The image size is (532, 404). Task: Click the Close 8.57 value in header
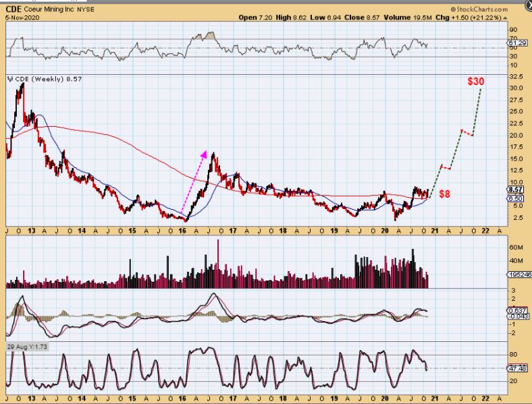click(x=362, y=18)
